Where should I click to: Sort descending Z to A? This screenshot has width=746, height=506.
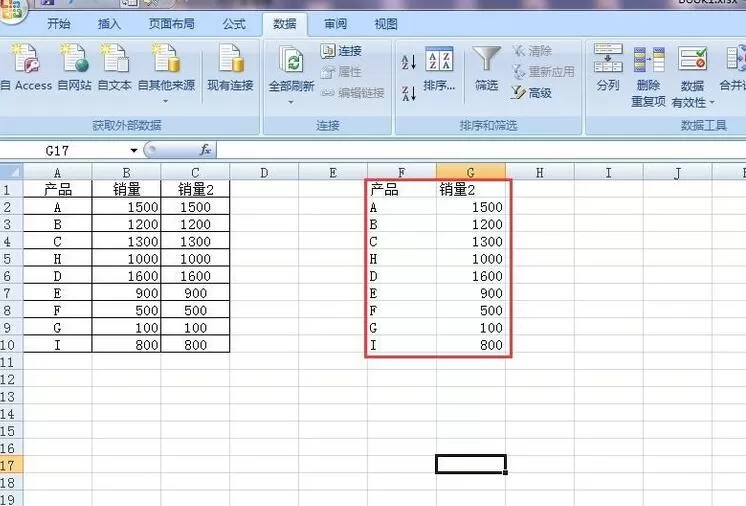click(x=409, y=93)
